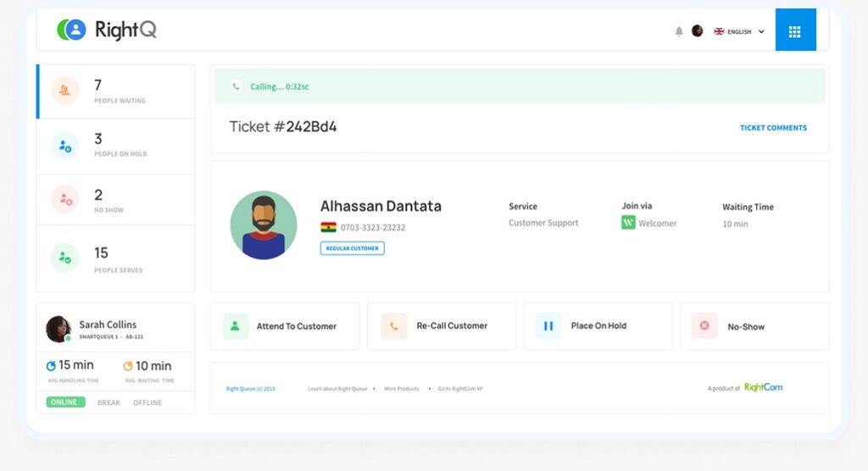Click the No Show counter icon
This screenshot has width=868, height=471.
tap(65, 200)
